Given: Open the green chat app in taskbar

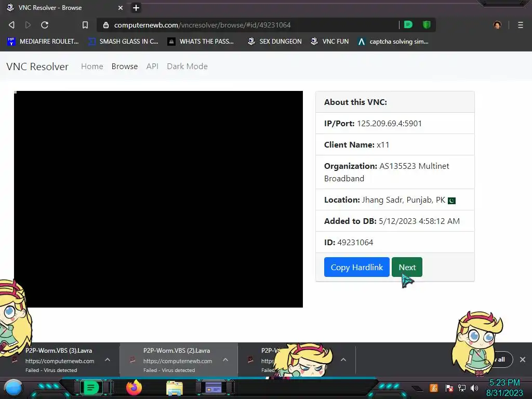Looking at the screenshot, I should point(91,388).
